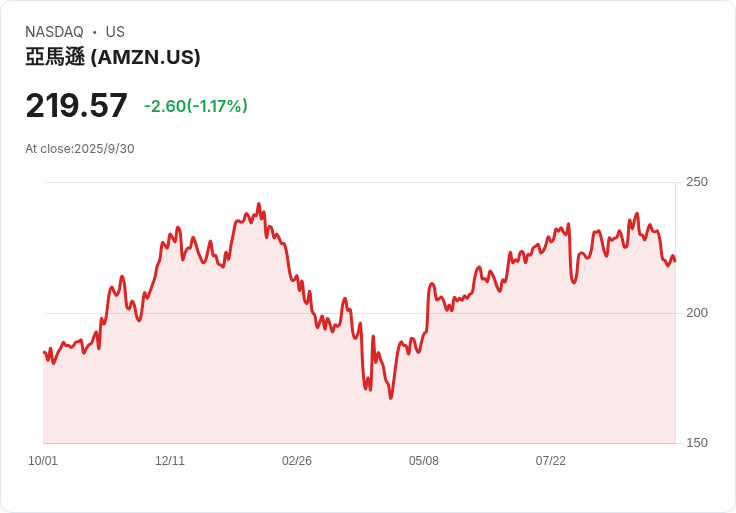Image resolution: width=736 pixels, height=513 pixels.
Task: Click the 12/11 date axis label
Action: [x=170, y=461]
